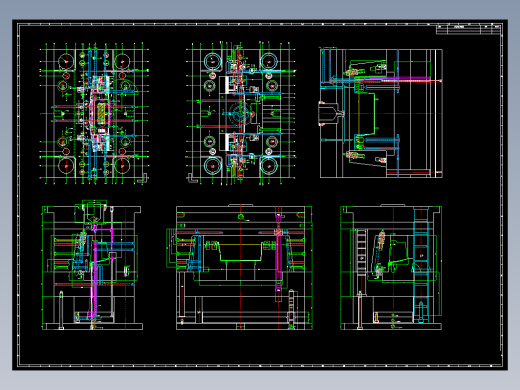Screen dimensions: 520x390
Task: Select the top-left mold plan view
Action: click(94, 113)
